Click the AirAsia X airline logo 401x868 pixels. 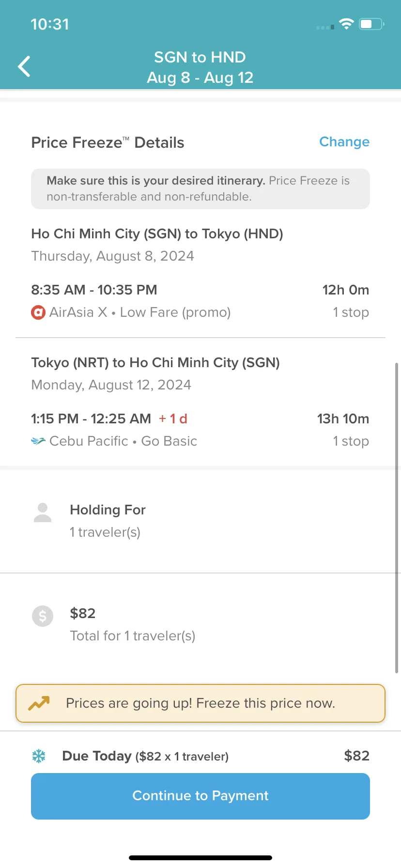pos(38,312)
